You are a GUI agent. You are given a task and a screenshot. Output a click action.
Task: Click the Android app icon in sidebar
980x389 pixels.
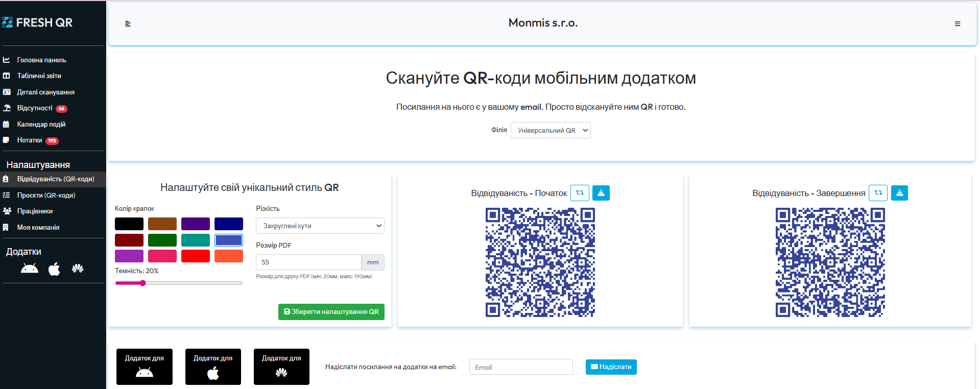(x=30, y=269)
